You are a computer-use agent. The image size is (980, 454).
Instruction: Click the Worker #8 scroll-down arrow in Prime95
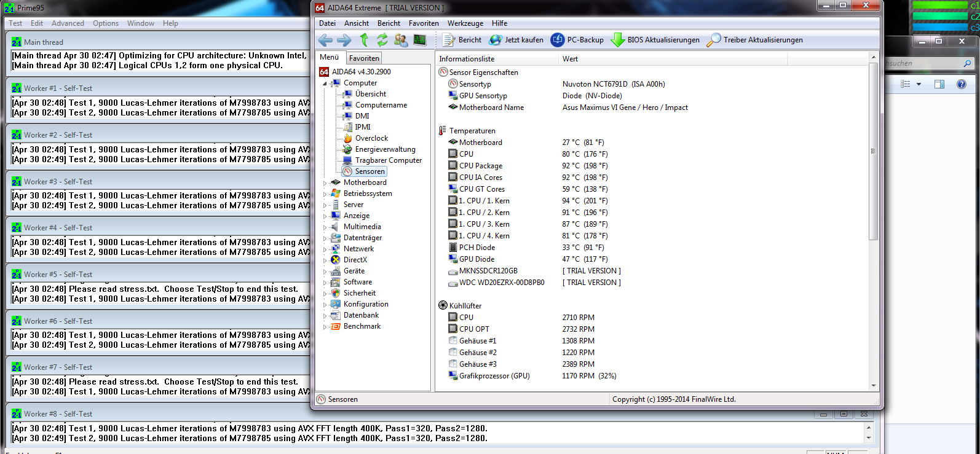click(869, 437)
